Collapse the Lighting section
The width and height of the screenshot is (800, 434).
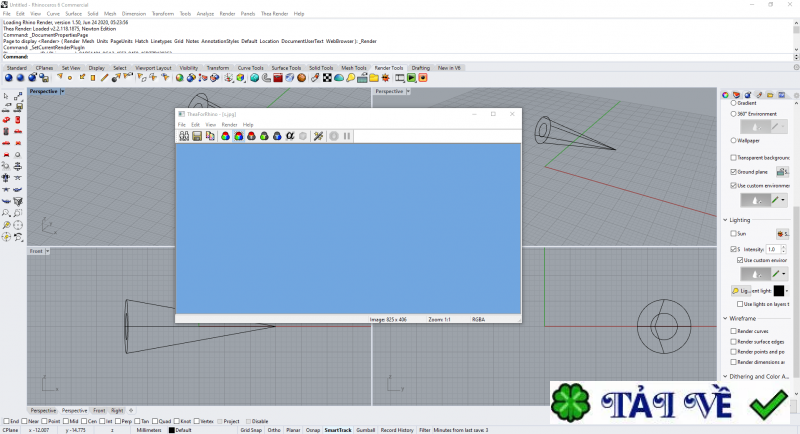coord(725,219)
